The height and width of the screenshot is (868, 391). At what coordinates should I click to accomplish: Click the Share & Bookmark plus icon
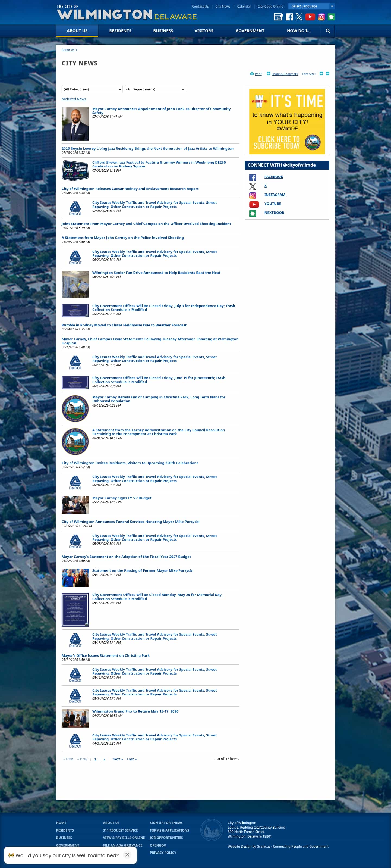pos(269,73)
